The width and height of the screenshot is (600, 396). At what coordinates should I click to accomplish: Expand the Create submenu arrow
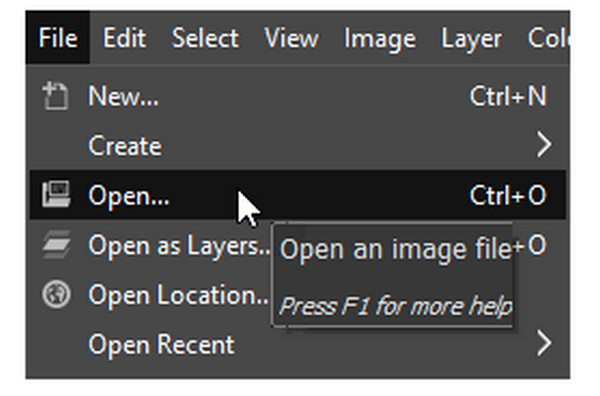[544, 145]
